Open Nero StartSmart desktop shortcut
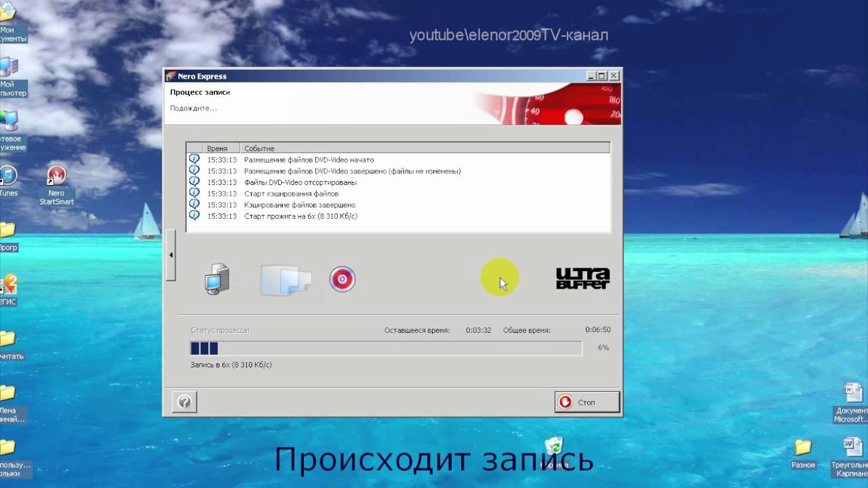This screenshot has width=868, height=488. pyautogui.click(x=56, y=186)
